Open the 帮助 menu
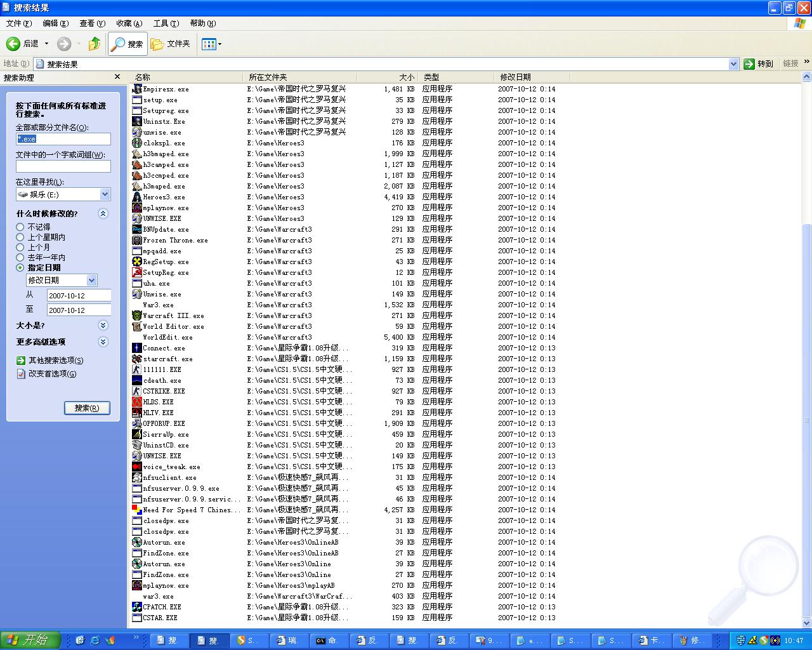The width and height of the screenshot is (812, 650). 202,23
